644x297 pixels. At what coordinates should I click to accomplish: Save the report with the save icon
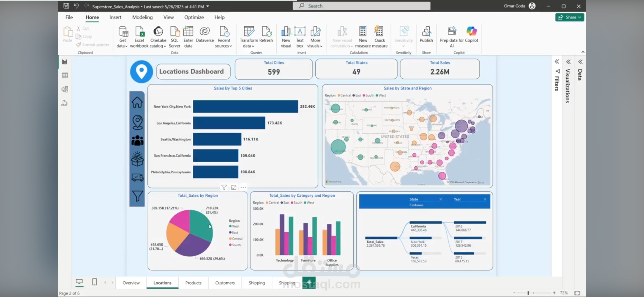[66, 6]
